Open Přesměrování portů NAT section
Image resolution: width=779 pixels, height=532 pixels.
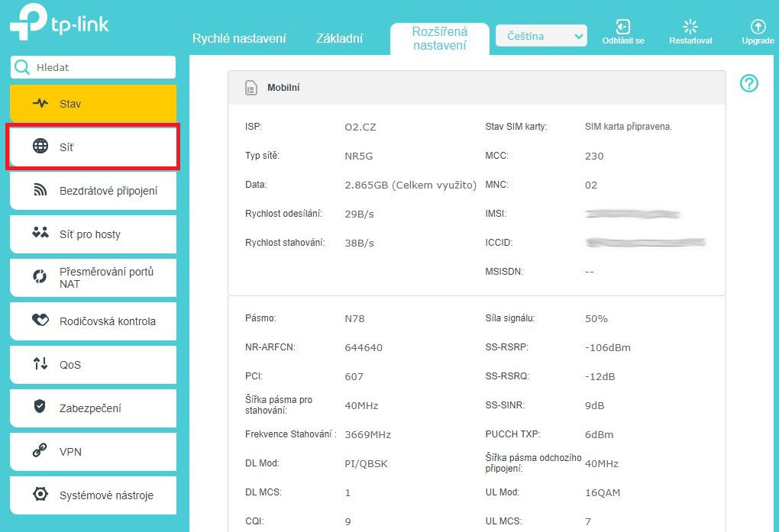coord(93,278)
